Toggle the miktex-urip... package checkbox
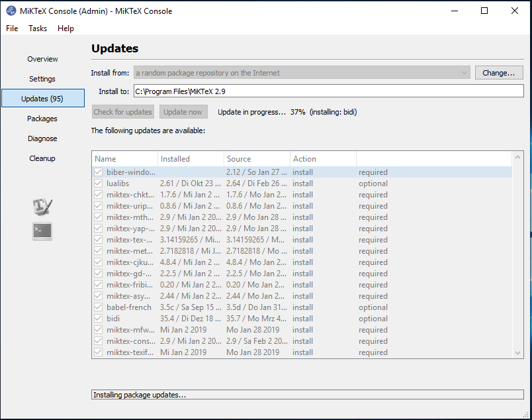 point(98,205)
